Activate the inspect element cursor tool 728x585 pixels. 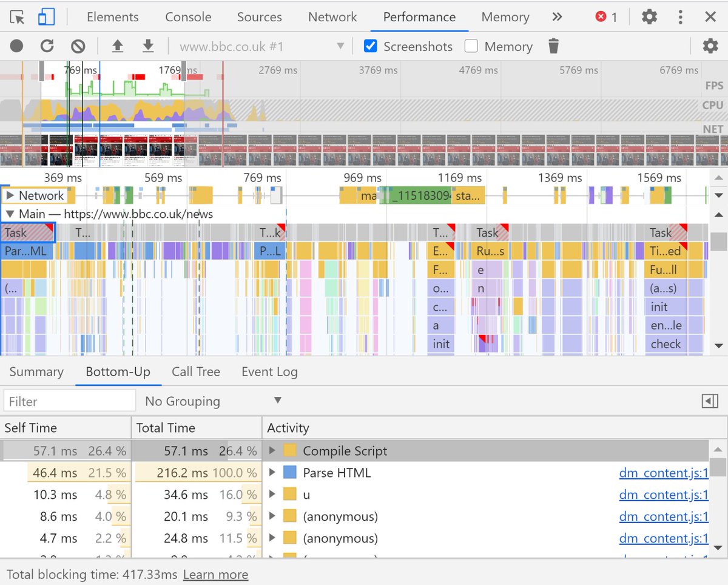tap(18, 16)
